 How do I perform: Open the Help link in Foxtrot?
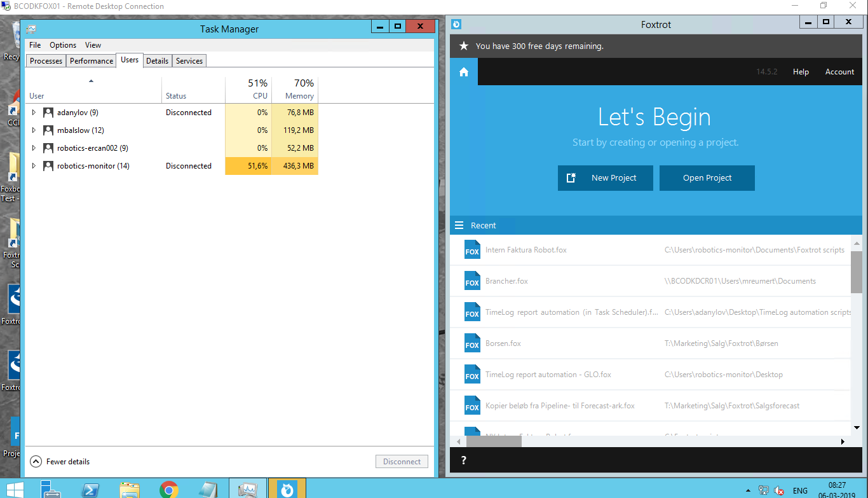(x=801, y=72)
